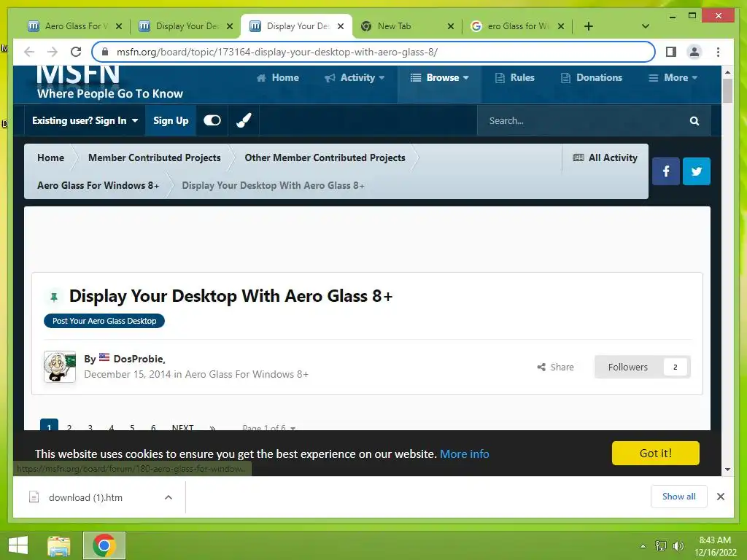Click the browser Back arrow
Viewport: 747px width, 560px height.
click(29, 52)
